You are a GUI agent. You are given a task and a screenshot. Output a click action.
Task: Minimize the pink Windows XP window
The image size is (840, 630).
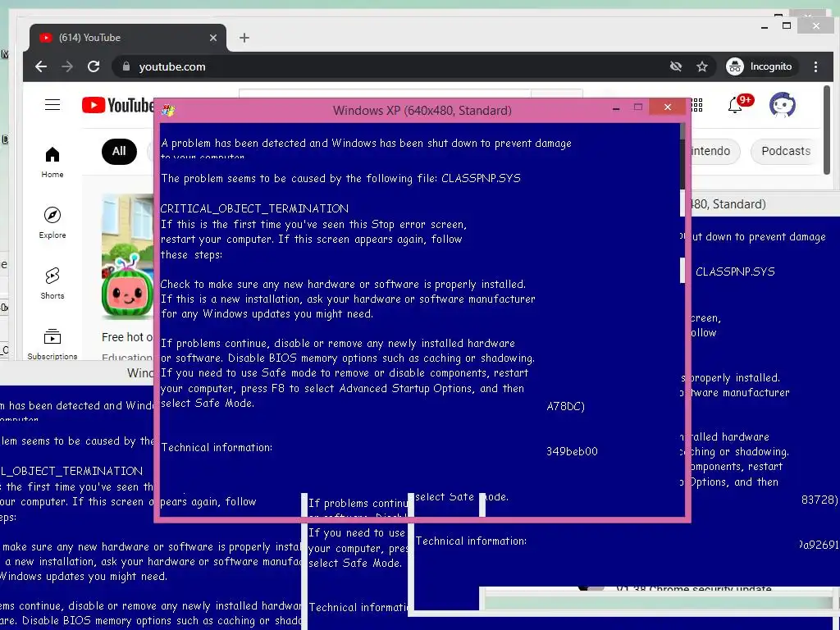click(616, 109)
